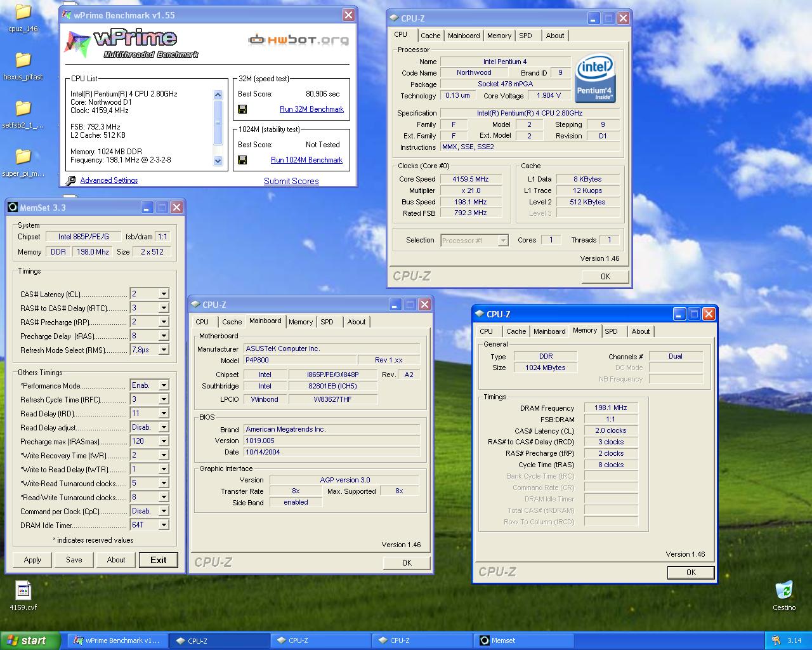Click the wPrime title bar icon

click(67, 15)
